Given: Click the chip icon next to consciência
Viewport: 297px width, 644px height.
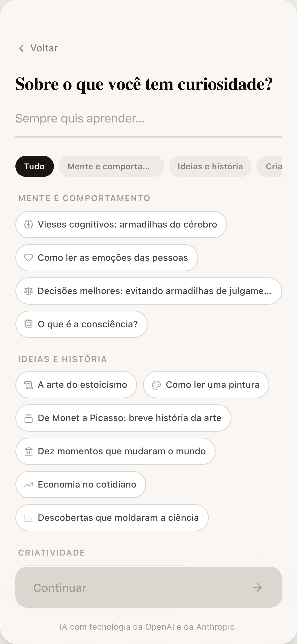Looking at the screenshot, I should coord(28,324).
